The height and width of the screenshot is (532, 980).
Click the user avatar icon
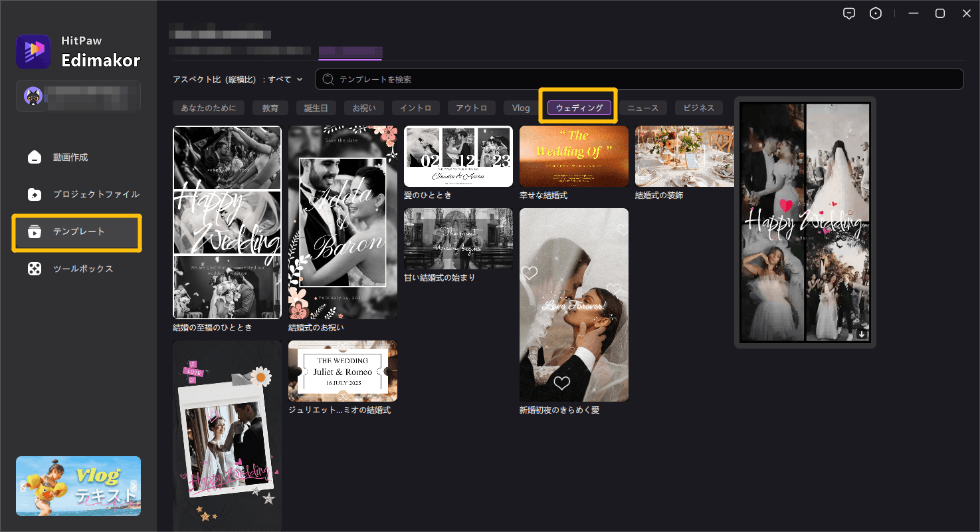pos(33,96)
